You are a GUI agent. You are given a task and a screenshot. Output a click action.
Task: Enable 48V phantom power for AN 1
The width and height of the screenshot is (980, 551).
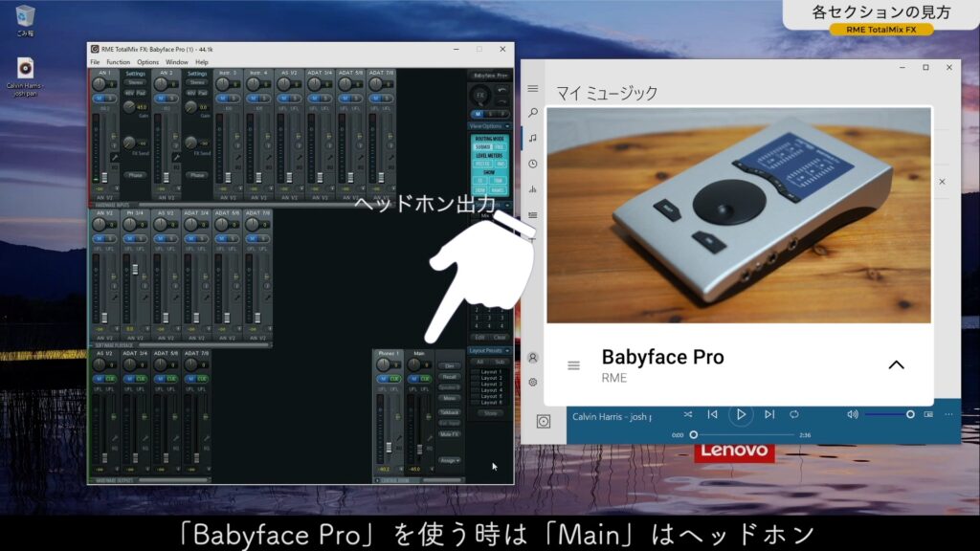click(129, 93)
